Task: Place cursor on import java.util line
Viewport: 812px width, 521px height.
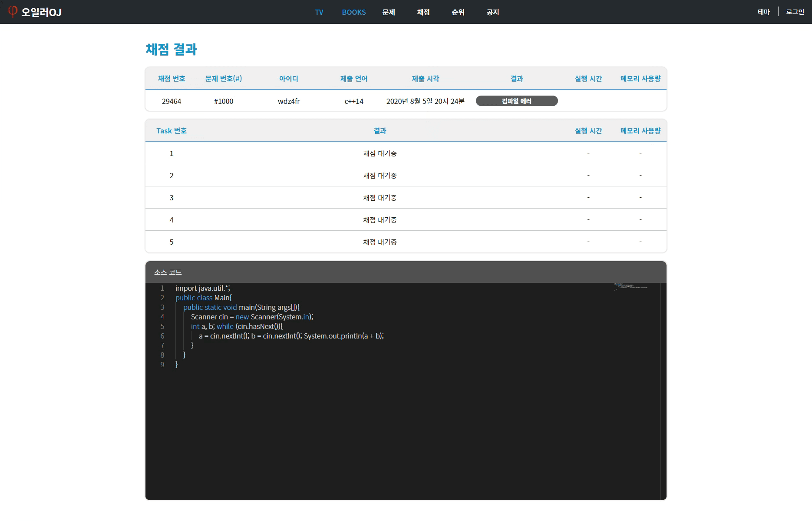Action: pos(203,288)
